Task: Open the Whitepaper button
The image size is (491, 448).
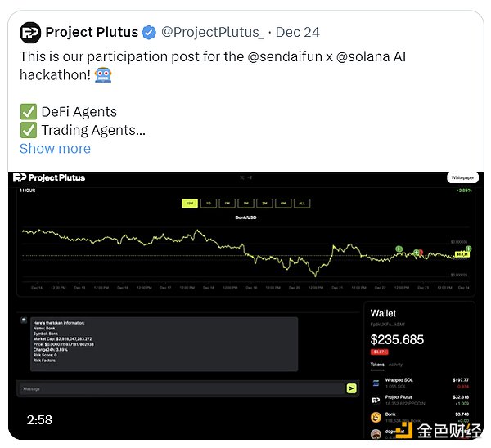Action: pyautogui.click(x=461, y=177)
